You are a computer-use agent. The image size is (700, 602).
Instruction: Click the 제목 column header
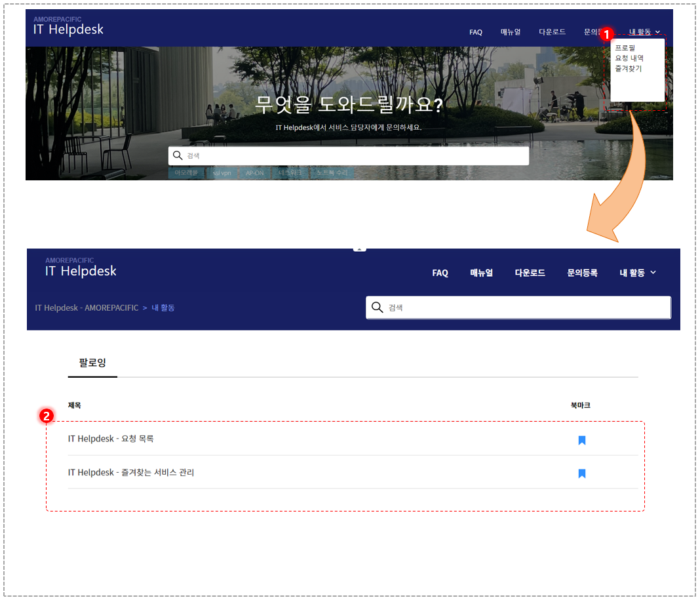point(75,405)
